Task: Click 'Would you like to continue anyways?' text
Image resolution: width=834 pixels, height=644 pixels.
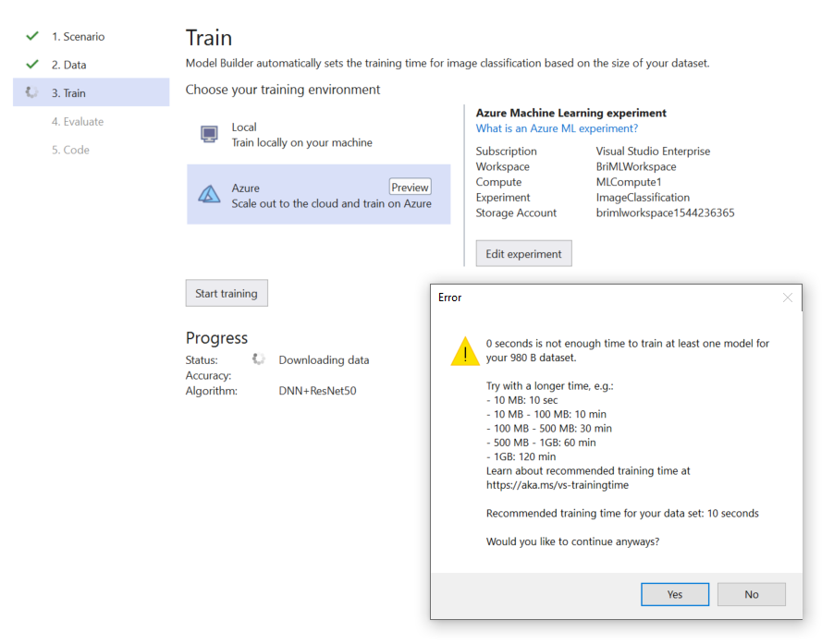Action: (x=572, y=541)
